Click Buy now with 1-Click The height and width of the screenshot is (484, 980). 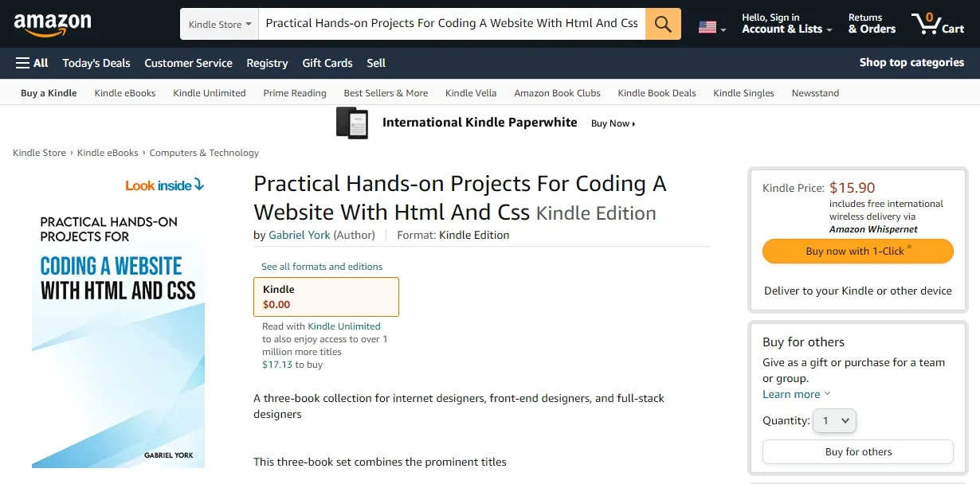pyautogui.click(x=857, y=251)
